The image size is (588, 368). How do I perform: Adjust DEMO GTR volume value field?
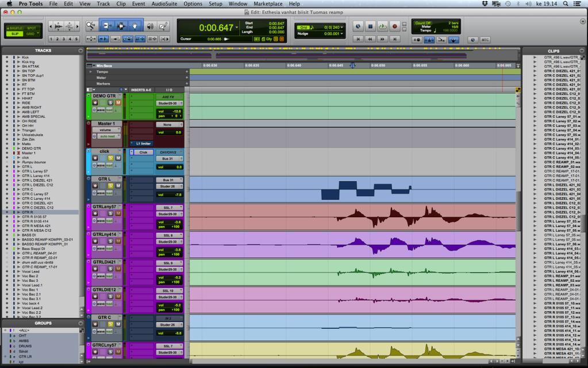[170, 112]
